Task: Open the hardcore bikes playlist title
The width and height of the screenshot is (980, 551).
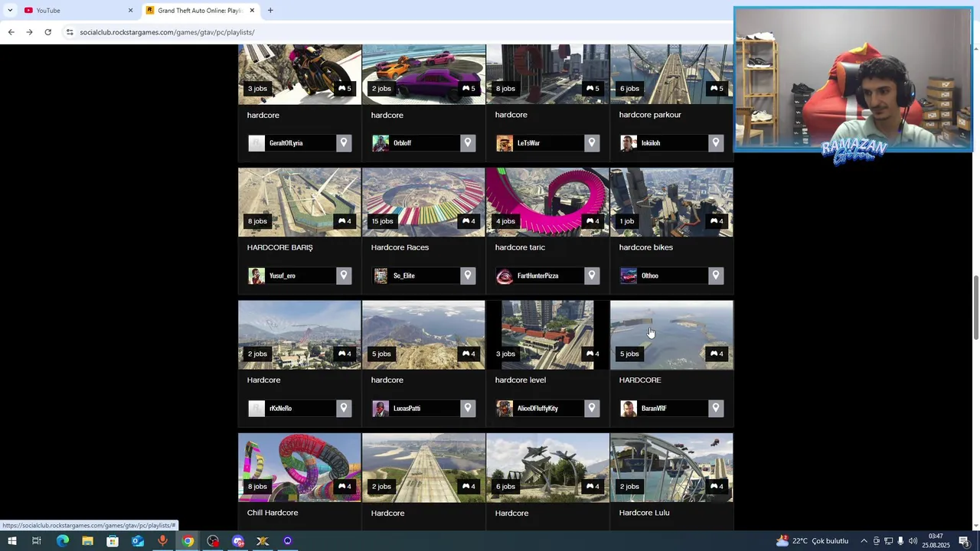Action: pos(645,247)
